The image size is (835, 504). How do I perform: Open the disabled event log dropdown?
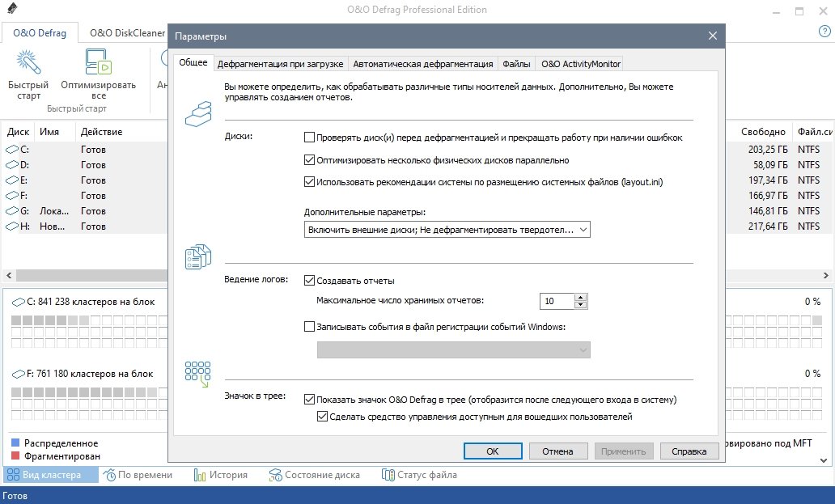click(453, 349)
